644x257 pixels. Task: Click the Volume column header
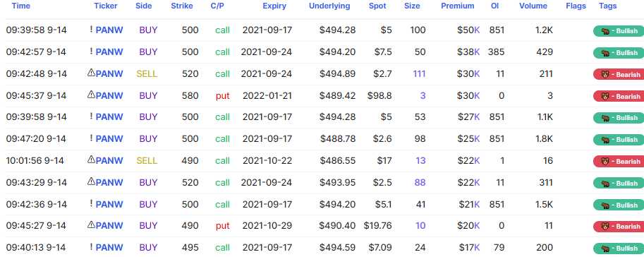533,6
